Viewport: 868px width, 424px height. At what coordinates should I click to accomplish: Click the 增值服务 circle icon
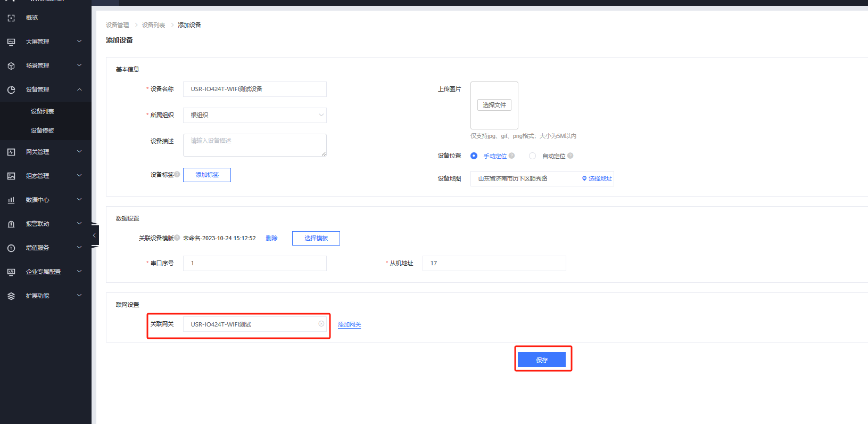11,248
